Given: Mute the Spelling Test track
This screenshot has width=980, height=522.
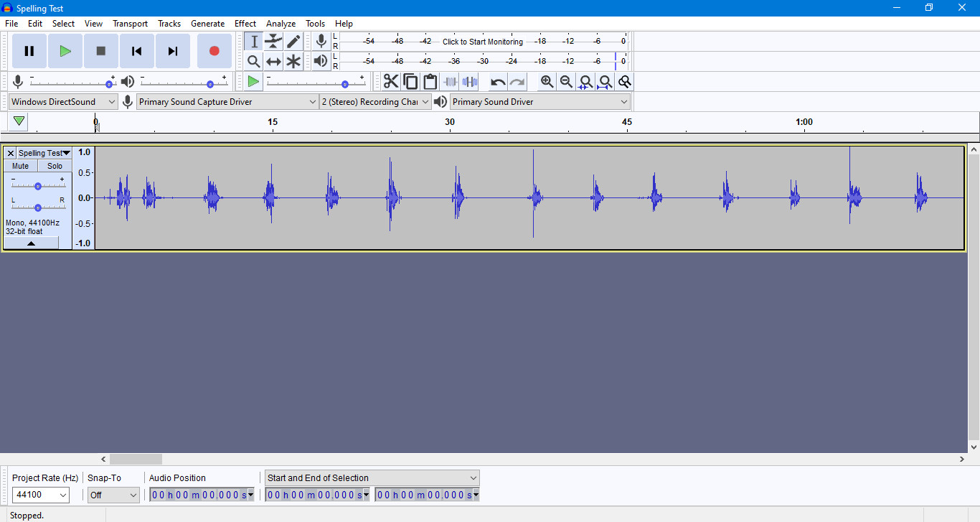Looking at the screenshot, I should tap(21, 166).
